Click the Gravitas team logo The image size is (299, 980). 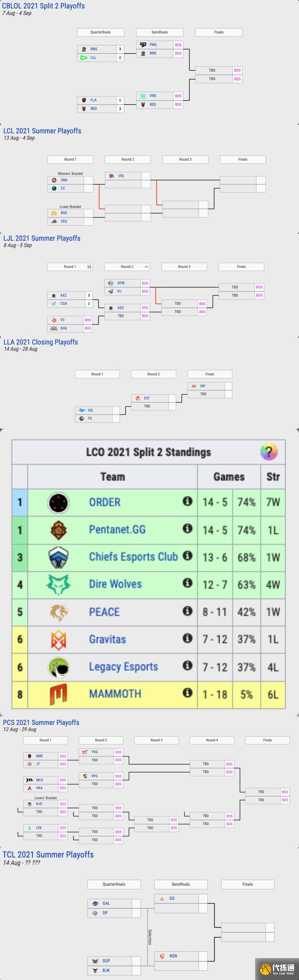coord(58,639)
